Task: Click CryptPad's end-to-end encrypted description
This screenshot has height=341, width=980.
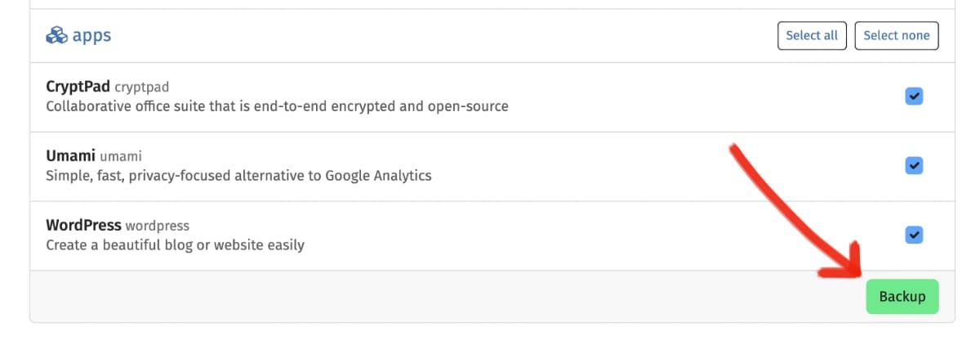Action: (277, 106)
